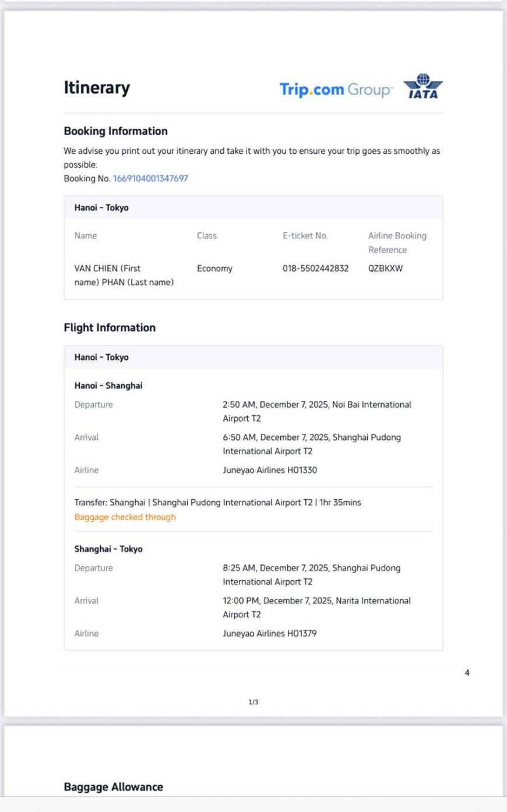Image resolution: width=507 pixels, height=812 pixels.
Task: Click flight Juneyao Airlines HO1330
Action: [270, 470]
